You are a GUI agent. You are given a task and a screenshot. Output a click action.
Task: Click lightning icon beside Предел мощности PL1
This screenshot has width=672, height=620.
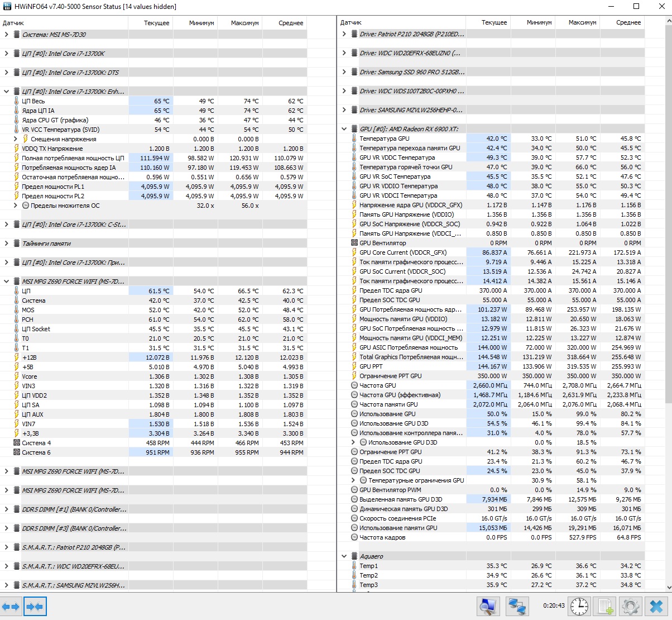[17, 187]
